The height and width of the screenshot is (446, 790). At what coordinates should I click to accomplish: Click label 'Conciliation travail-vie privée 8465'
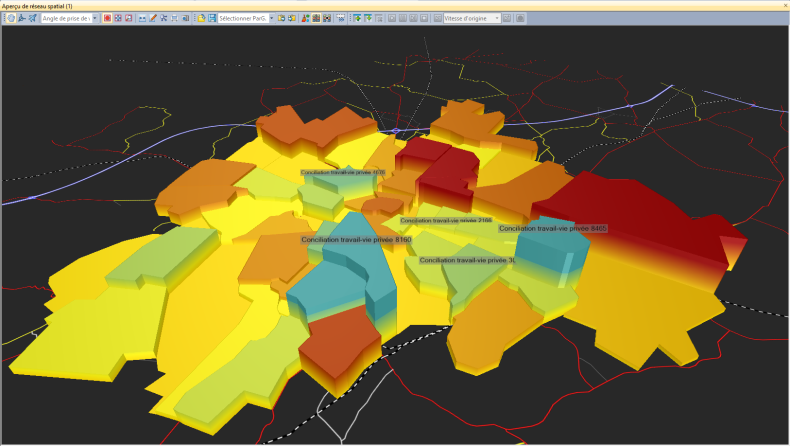(x=552, y=229)
